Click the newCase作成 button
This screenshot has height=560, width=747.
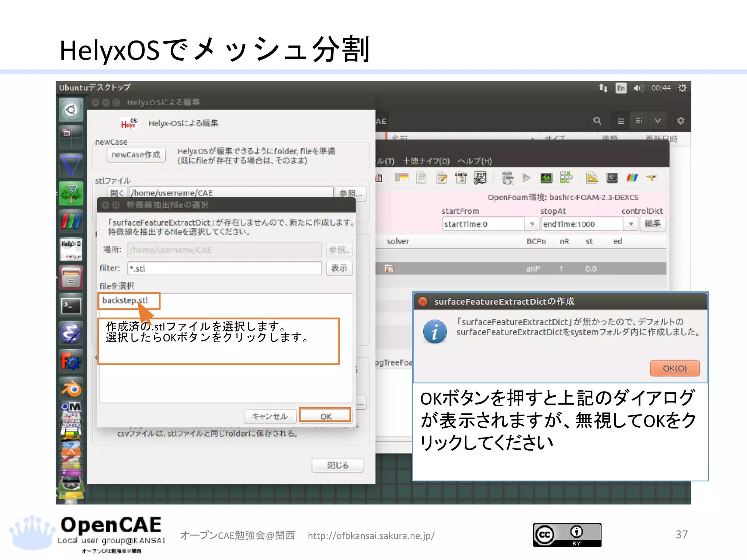[x=136, y=155]
